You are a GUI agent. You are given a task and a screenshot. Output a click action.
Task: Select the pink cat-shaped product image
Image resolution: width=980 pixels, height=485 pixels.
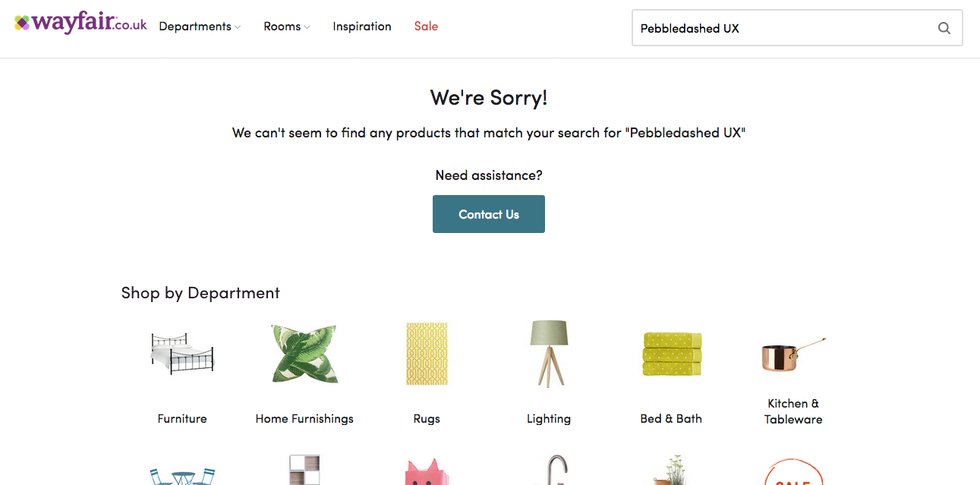point(427,474)
